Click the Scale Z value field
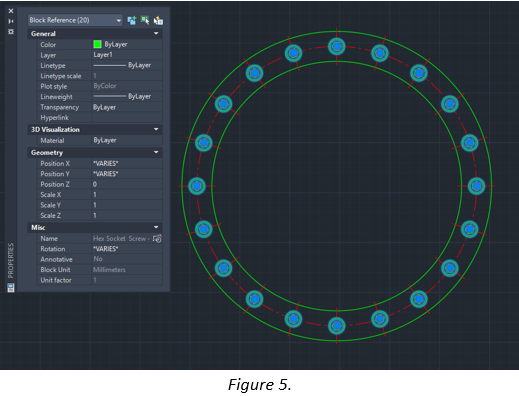 coord(127,215)
